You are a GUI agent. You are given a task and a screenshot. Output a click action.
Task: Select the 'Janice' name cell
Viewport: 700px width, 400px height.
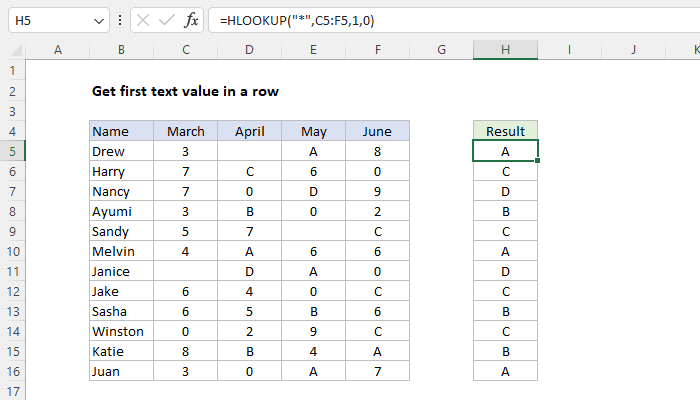[121, 271]
